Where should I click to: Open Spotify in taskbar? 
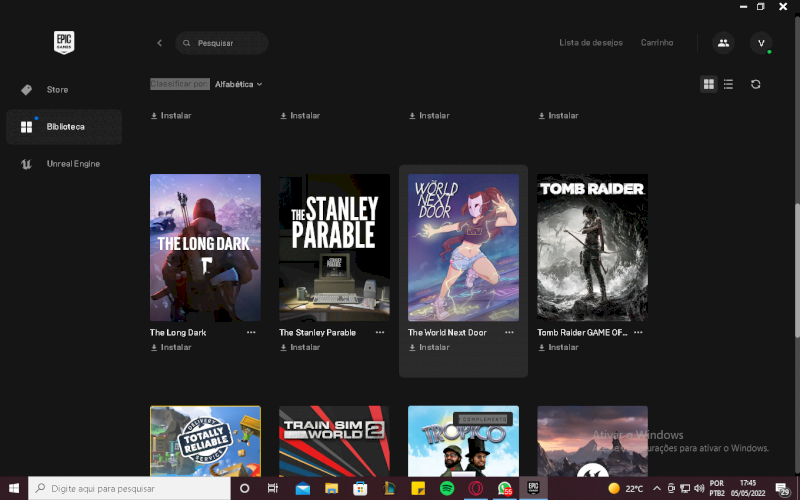447,488
